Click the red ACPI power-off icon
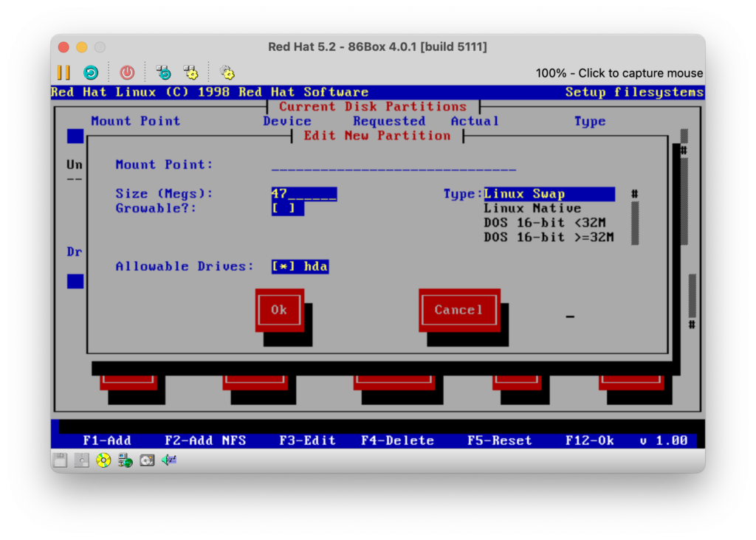756x540 pixels. click(127, 73)
